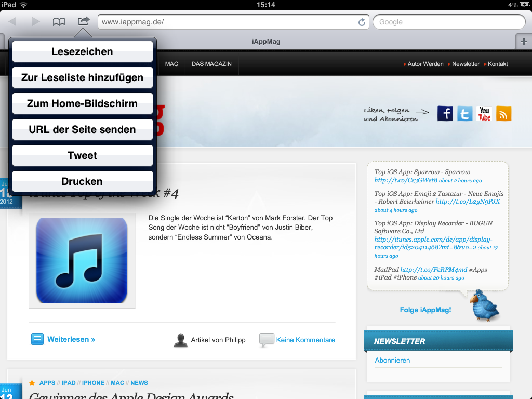Open the t.co/FeRPM4md tweet link
This screenshot has width=532, height=399.
(x=434, y=270)
